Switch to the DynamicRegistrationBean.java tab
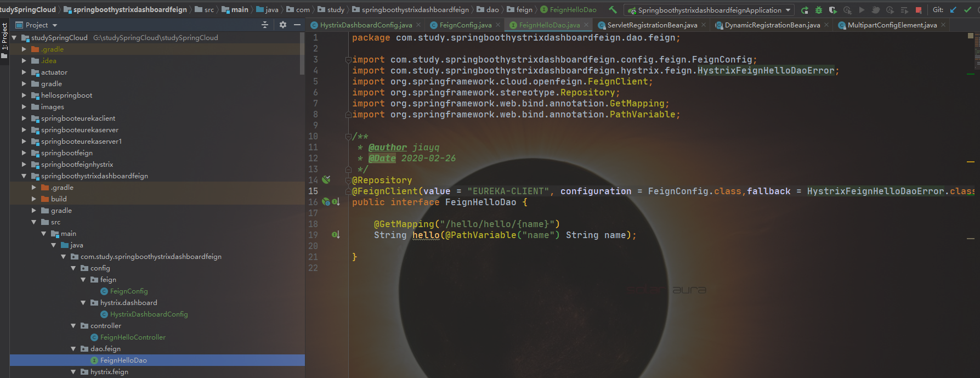 click(x=772, y=25)
